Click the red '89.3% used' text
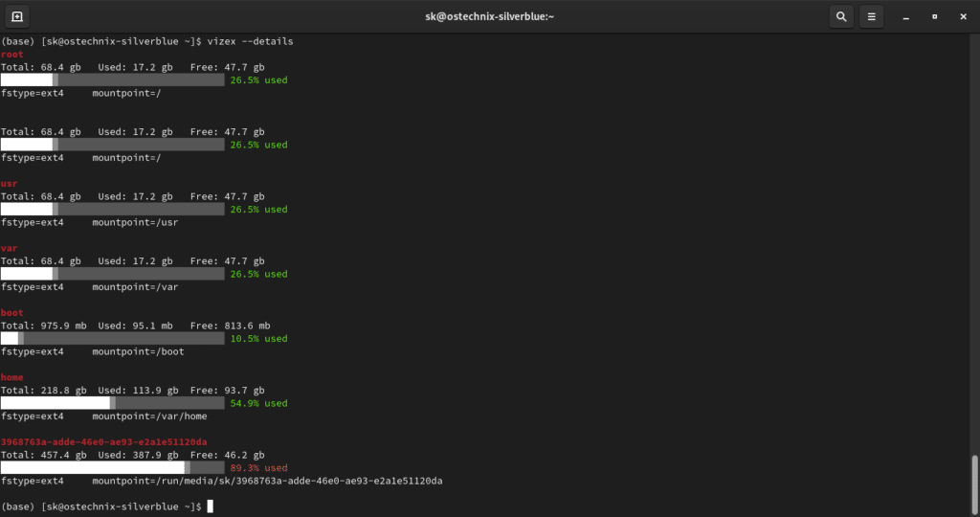This screenshot has height=517, width=980. pyautogui.click(x=258, y=468)
